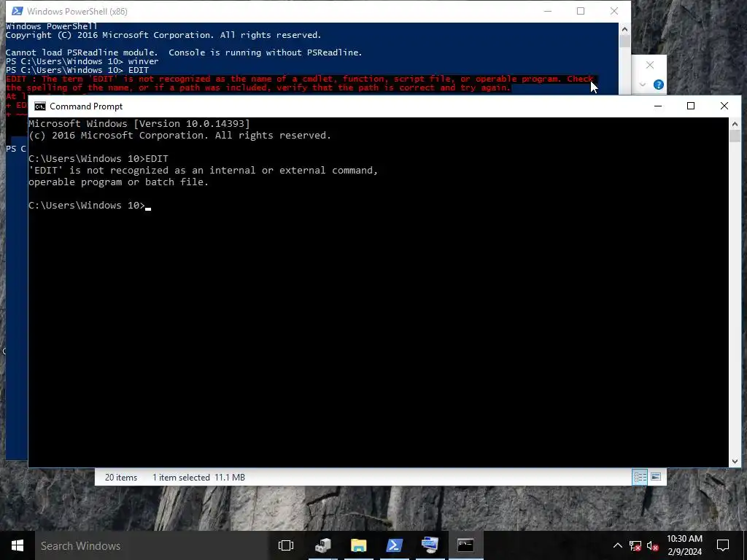
Task: Open File Explorer from the taskbar
Action: click(359, 545)
